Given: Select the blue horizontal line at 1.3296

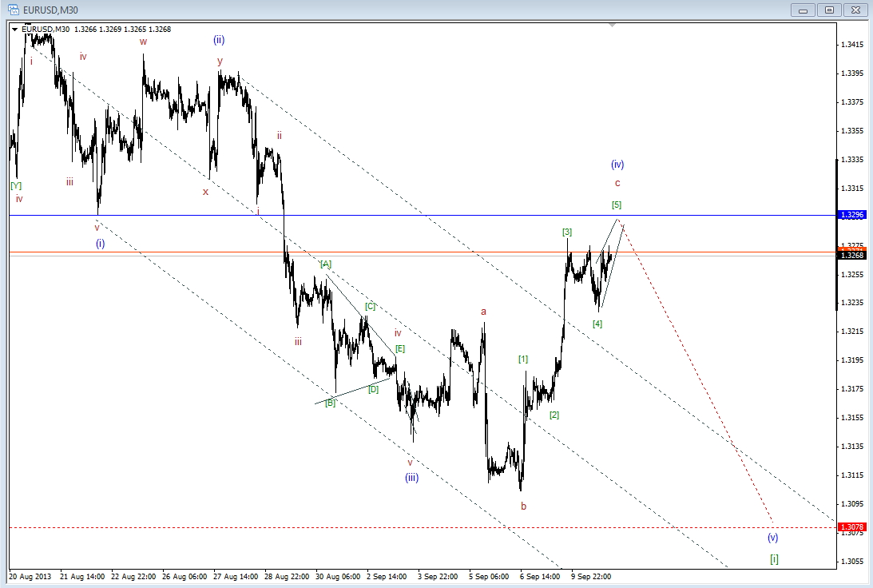Looking at the screenshot, I should tap(423, 215).
